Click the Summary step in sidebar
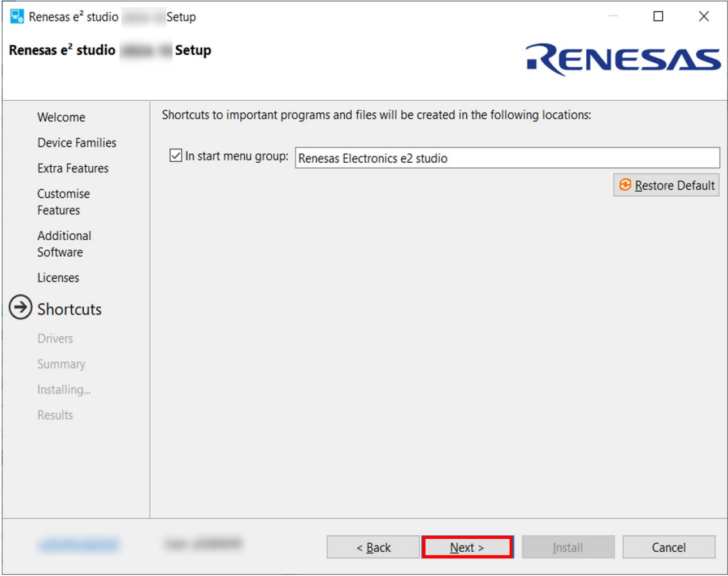Viewport: 728px width, 576px height. tap(62, 364)
